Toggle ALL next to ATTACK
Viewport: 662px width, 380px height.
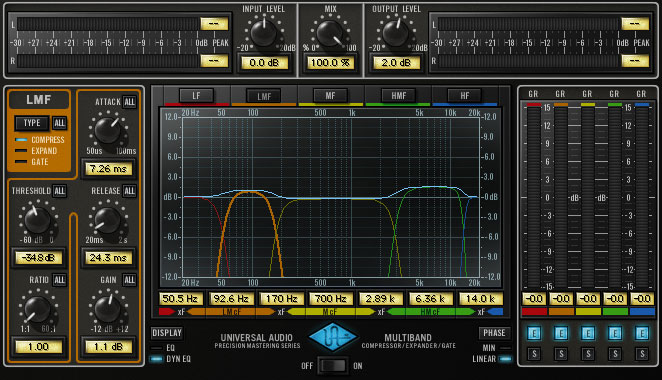(130, 102)
